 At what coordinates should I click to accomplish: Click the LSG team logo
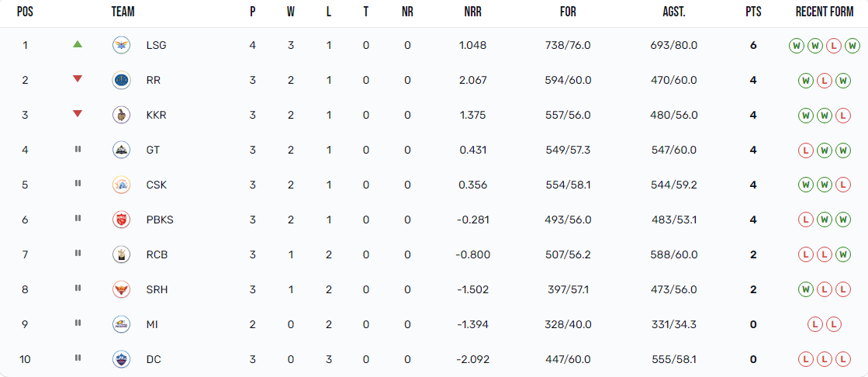pyautogui.click(x=121, y=45)
